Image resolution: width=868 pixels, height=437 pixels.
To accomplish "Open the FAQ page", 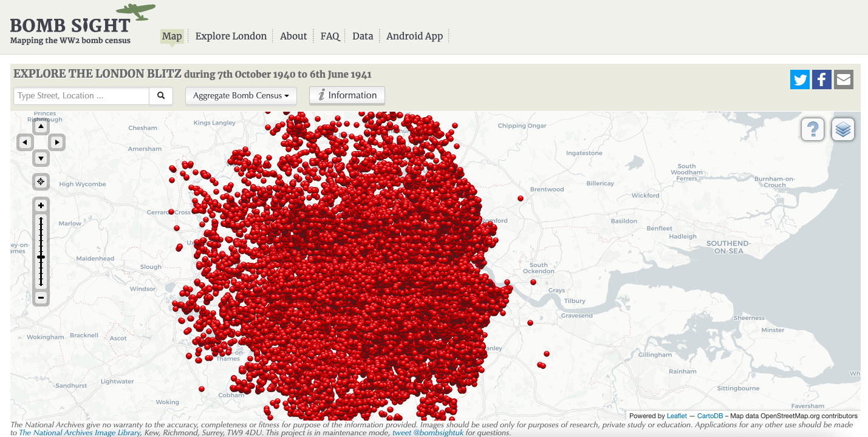I will pos(330,36).
